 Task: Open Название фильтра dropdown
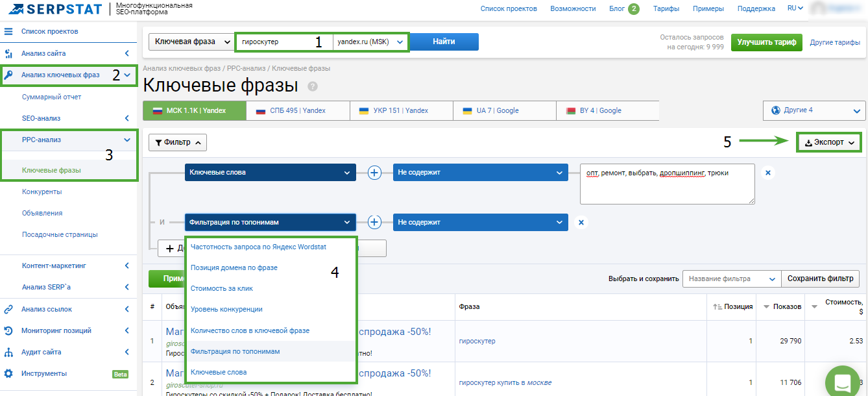click(x=732, y=278)
